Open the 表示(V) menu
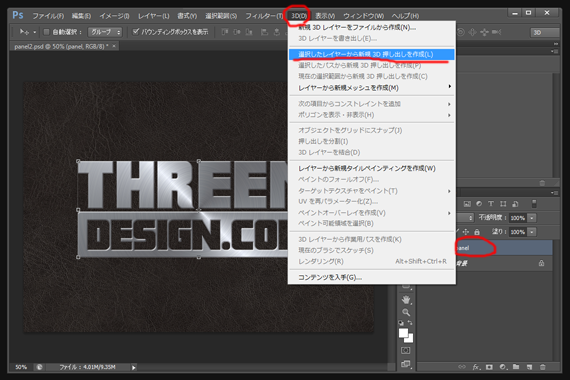Viewport: 570px width, 380px height. pos(325,16)
